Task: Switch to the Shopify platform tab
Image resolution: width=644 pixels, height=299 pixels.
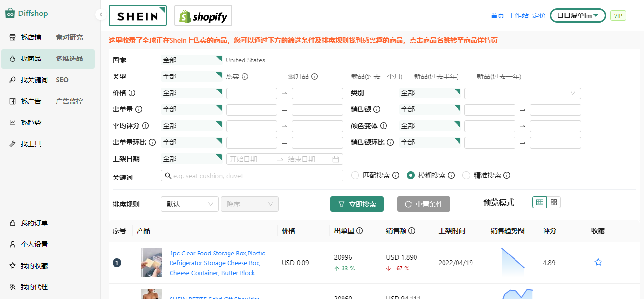Action: point(203,16)
